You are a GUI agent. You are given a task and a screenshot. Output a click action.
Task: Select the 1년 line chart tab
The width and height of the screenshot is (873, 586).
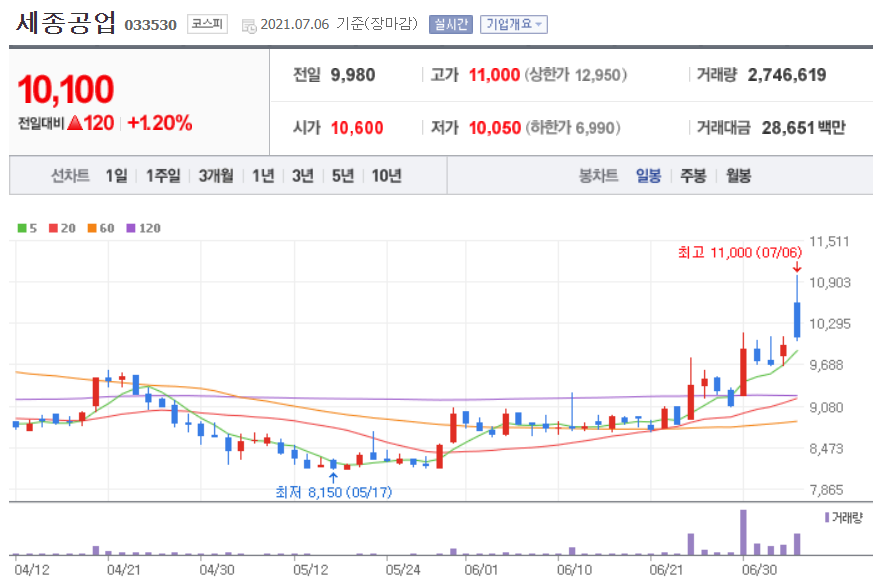point(263,176)
